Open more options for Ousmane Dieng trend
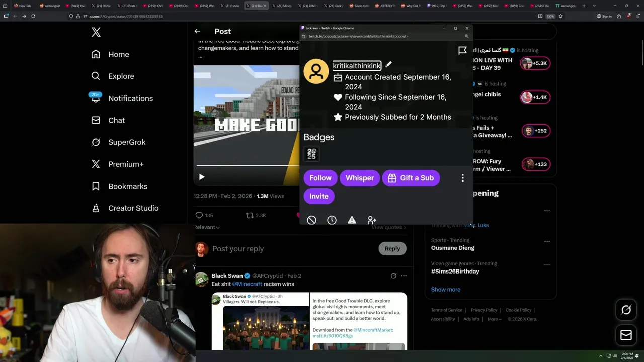The image size is (644, 362). tap(547, 241)
